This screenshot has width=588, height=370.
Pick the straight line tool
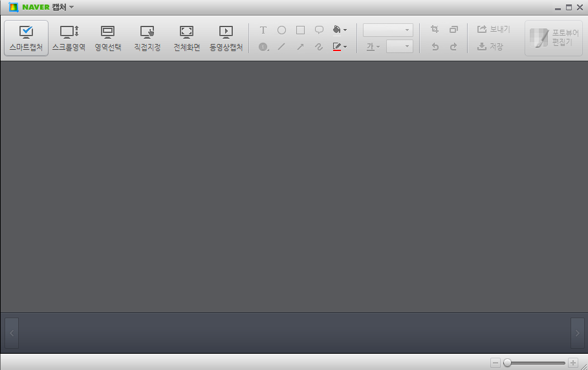pos(281,47)
